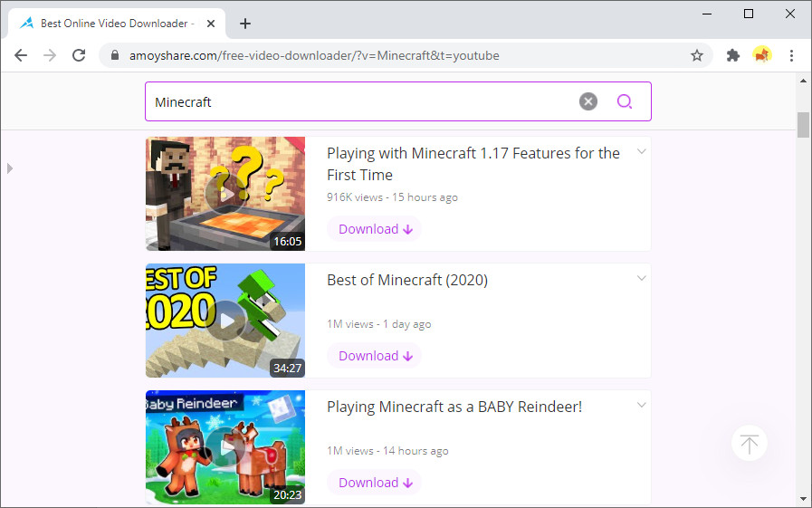
Task: Expand the left side panel arrow
Action: (9, 168)
